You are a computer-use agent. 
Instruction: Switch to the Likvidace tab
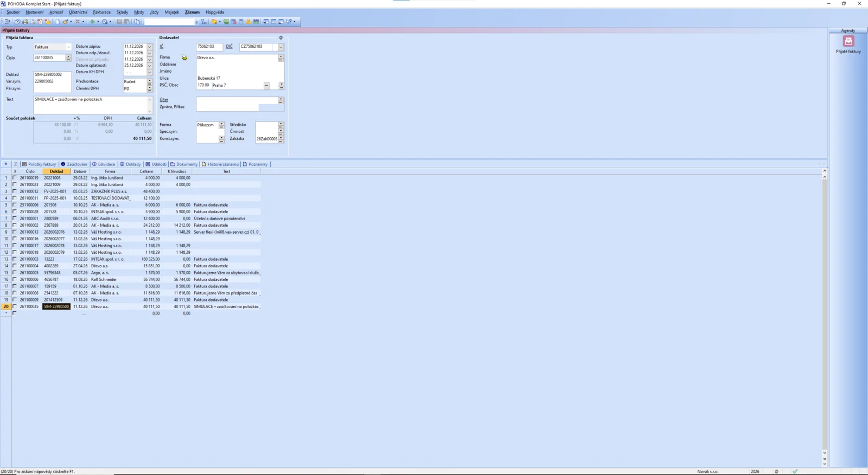click(x=104, y=164)
